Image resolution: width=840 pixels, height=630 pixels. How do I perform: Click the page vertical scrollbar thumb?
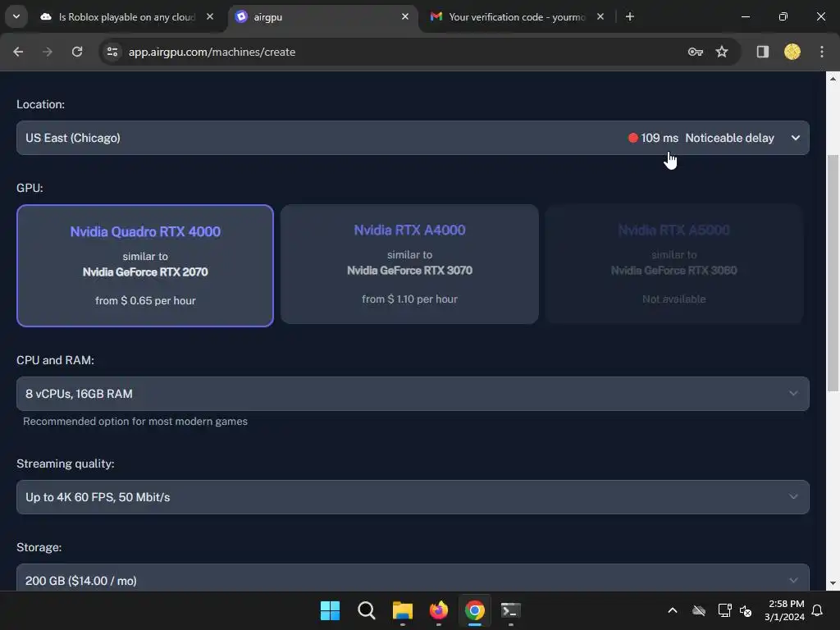[833, 273]
